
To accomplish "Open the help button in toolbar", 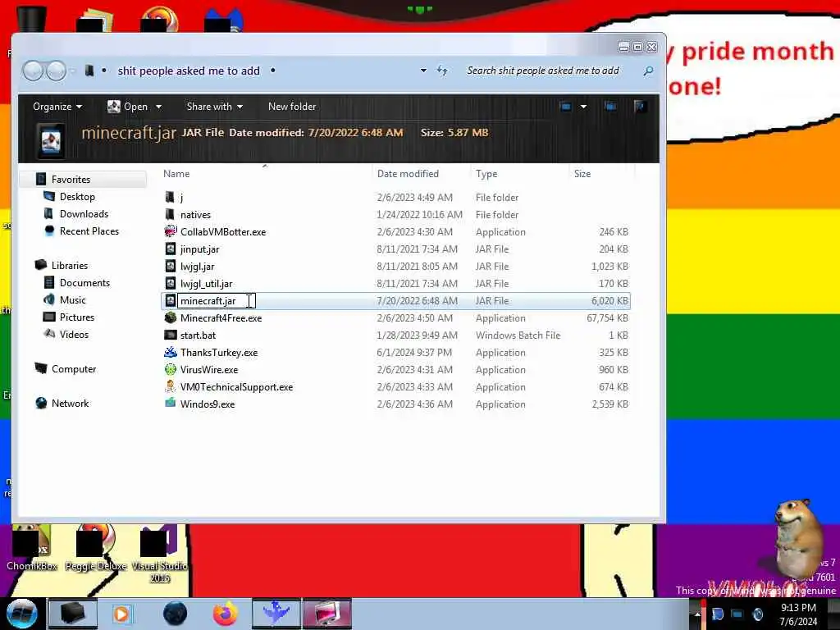I will 638,106.
